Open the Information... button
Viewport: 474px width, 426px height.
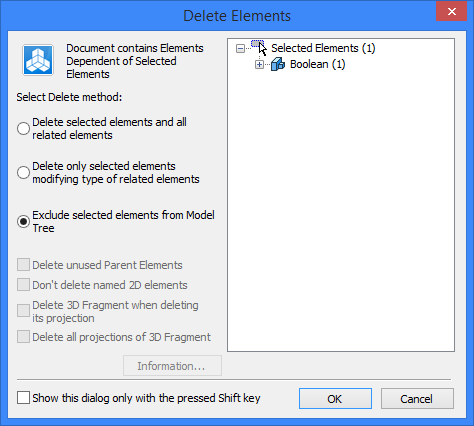pyautogui.click(x=172, y=366)
